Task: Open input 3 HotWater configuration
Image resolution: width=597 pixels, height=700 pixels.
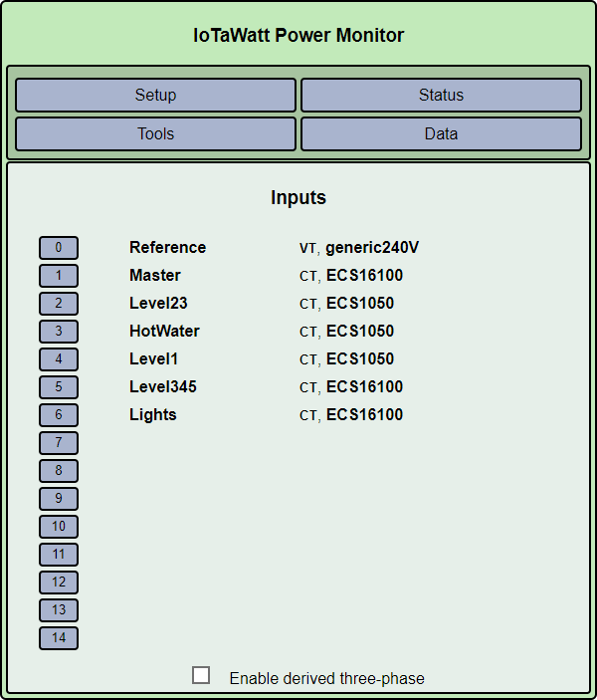Action: tap(59, 332)
